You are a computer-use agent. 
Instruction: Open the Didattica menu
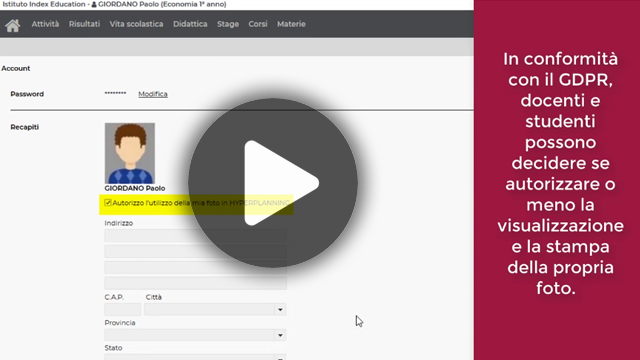pos(190,24)
